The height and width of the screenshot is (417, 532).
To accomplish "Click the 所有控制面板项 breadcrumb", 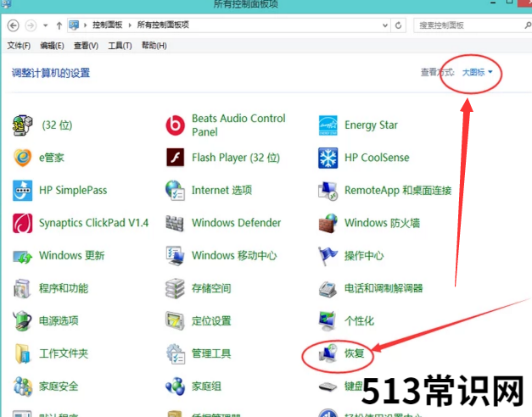I will [x=163, y=25].
